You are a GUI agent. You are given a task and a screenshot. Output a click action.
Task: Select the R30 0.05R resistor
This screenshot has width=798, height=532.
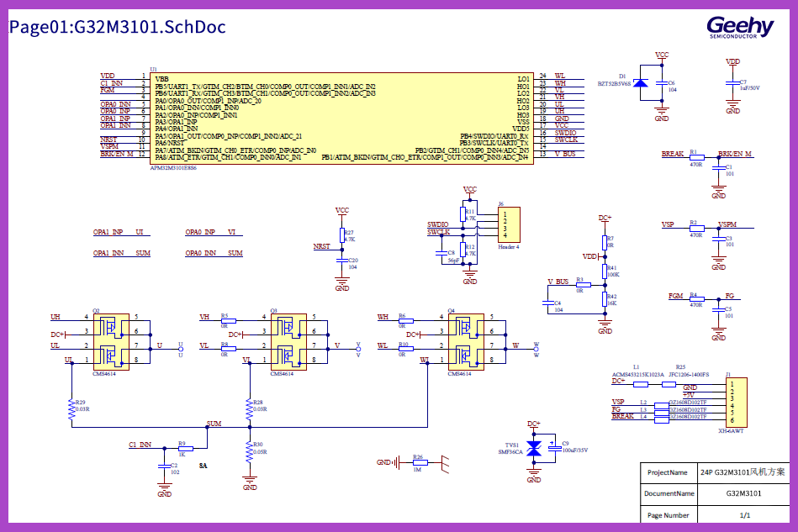click(248, 450)
